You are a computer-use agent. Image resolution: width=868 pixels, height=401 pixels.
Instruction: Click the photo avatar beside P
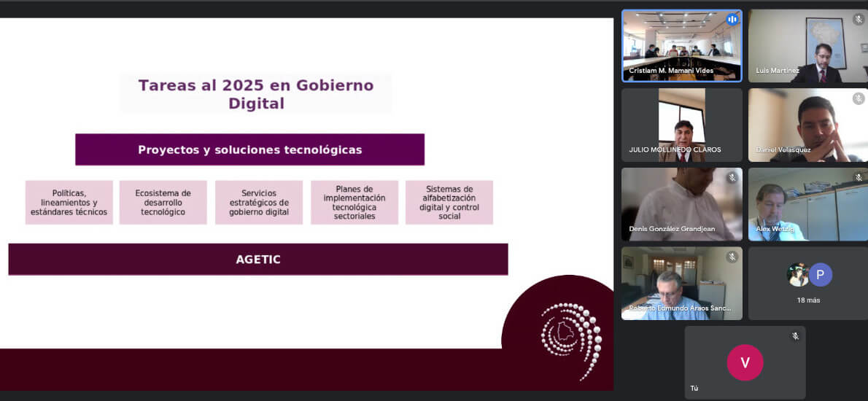coord(798,275)
